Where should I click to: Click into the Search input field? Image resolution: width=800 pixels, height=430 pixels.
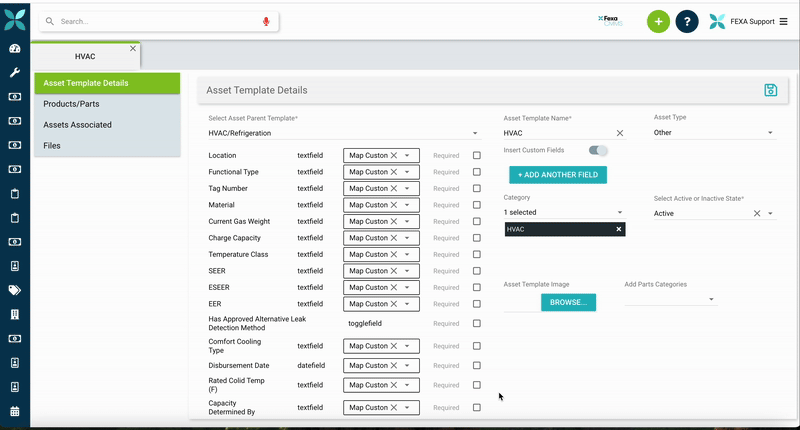coord(158,21)
